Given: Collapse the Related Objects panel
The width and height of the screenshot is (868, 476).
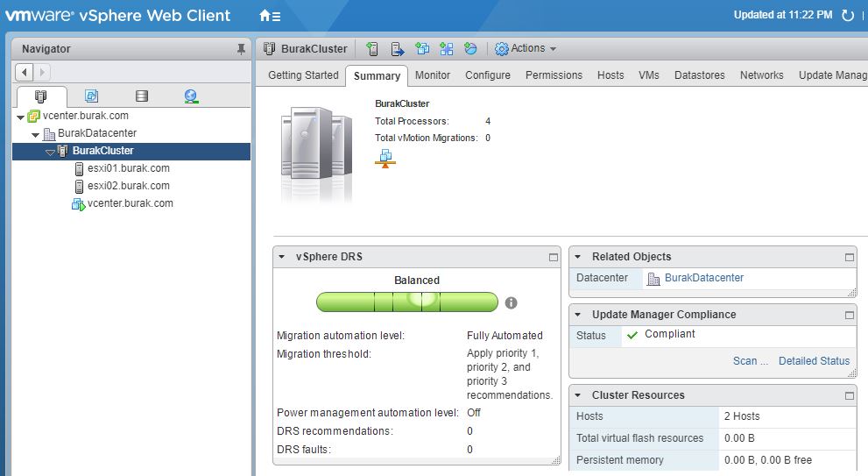Looking at the screenshot, I should (x=577, y=257).
